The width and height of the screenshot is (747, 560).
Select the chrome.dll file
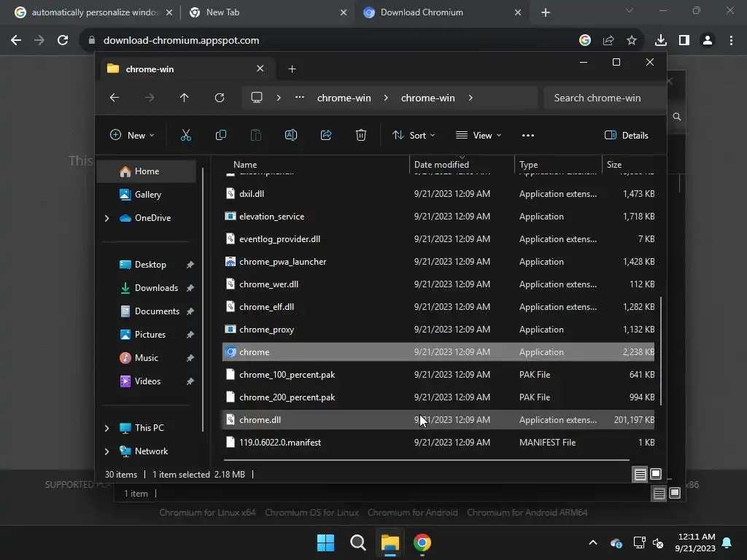click(x=438, y=420)
